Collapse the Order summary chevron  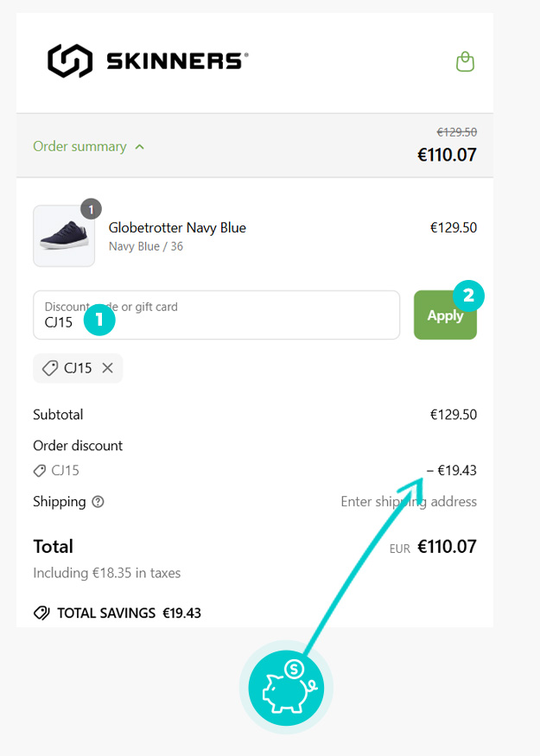click(140, 147)
